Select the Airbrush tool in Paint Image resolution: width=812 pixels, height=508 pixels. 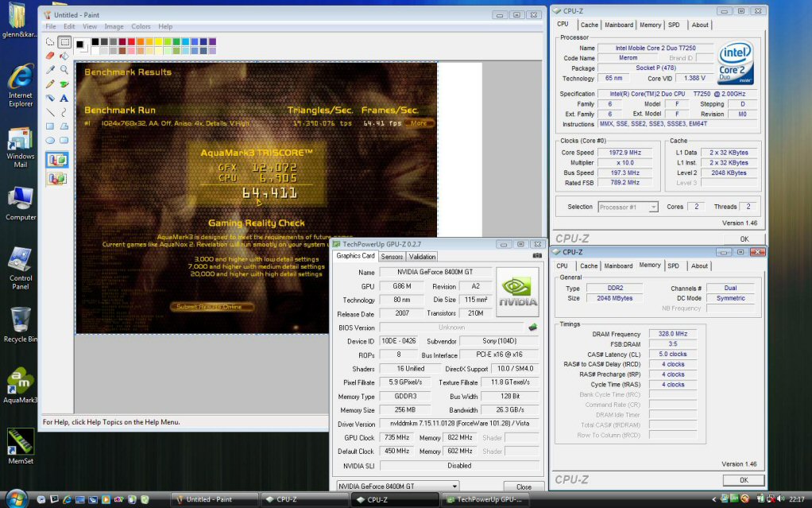(x=50, y=98)
